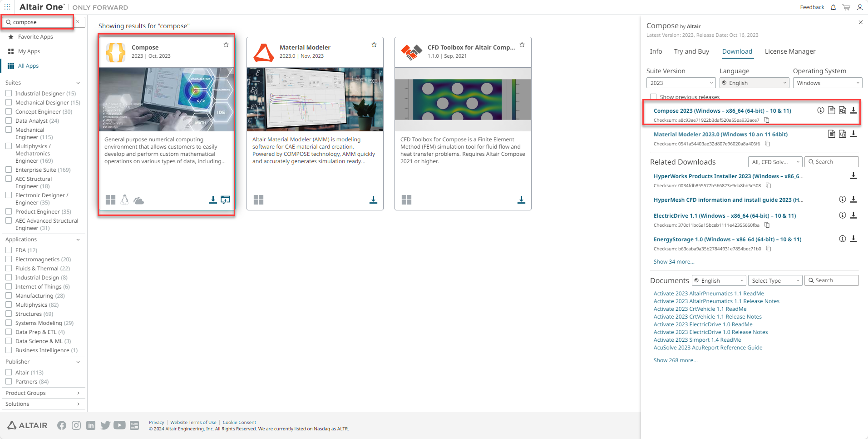Viewport: 868px width, 439px height.
Task: Open Altair YouTube channel
Action: 119,425
